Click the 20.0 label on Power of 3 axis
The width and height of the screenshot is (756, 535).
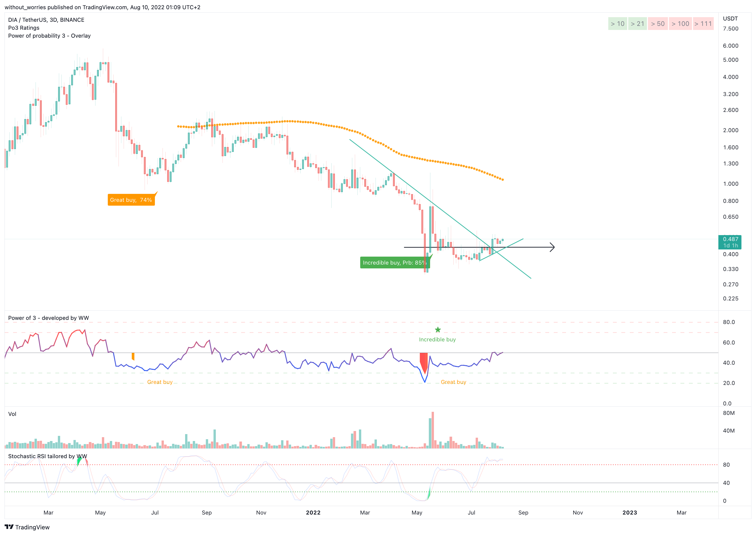[x=729, y=383]
